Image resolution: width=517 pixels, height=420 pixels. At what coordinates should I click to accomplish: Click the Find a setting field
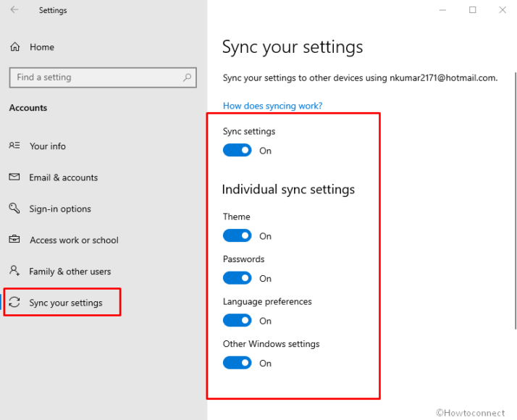(103, 77)
